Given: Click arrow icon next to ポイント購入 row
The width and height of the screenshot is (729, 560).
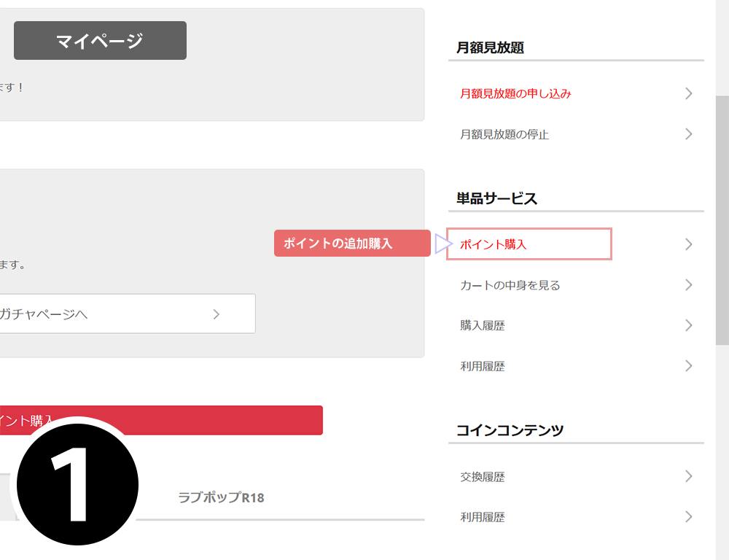Looking at the screenshot, I should (x=689, y=244).
